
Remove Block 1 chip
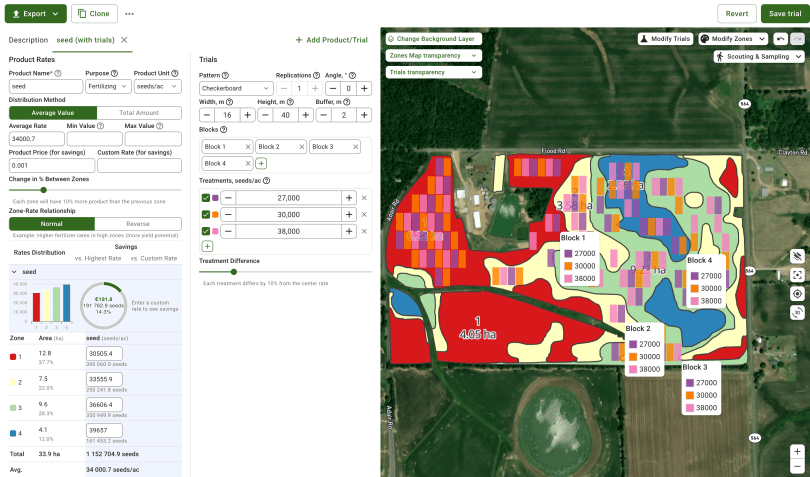click(x=247, y=147)
